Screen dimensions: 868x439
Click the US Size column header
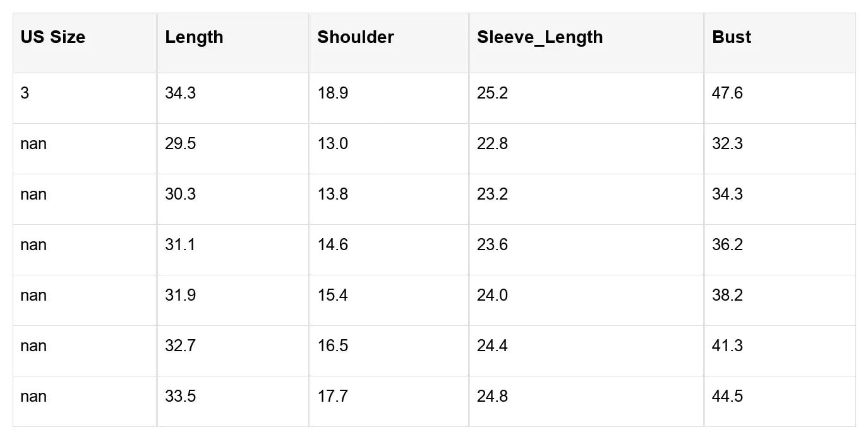(x=53, y=37)
